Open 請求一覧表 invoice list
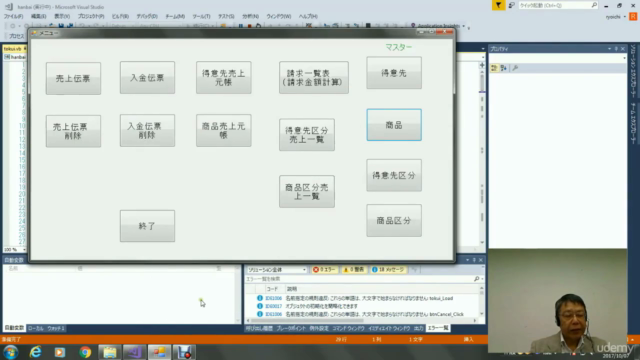The width and height of the screenshot is (640, 360). [x=314, y=78]
